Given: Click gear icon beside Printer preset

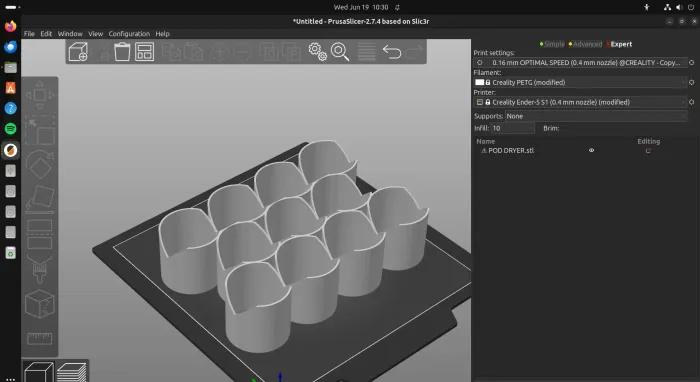Looking at the screenshot, I should 692,102.
